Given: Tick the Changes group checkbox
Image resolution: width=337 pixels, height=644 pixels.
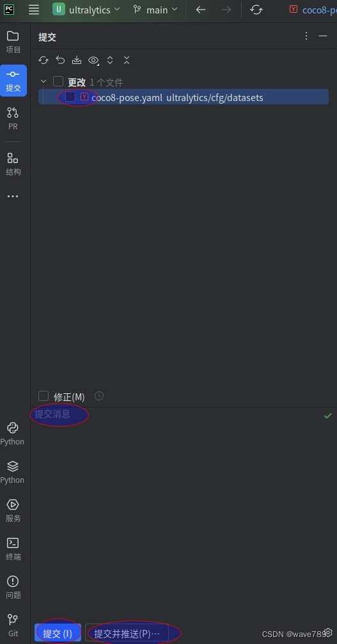Looking at the screenshot, I should point(58,81).
